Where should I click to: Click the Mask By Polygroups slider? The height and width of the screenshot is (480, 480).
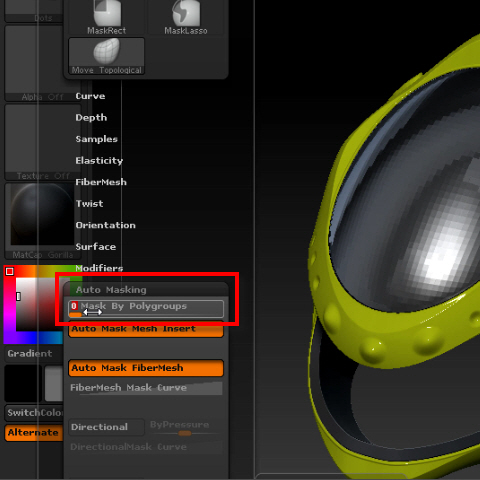(x=146, y=309)
